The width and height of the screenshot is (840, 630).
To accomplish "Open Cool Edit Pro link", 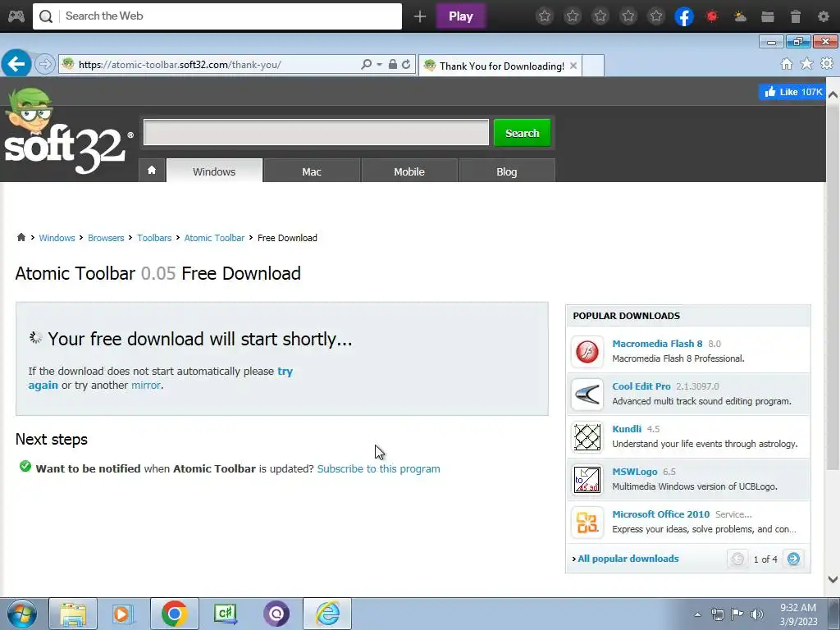I will 641,386.
